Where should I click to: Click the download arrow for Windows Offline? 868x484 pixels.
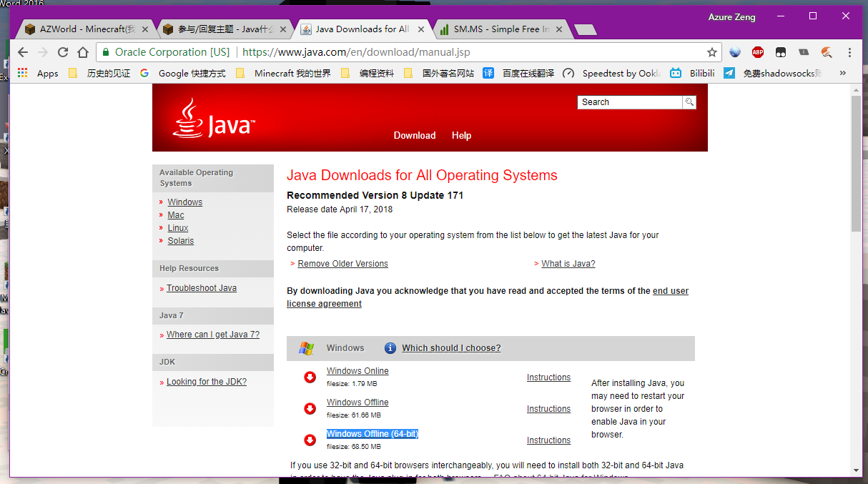click(x=310, y=408)
